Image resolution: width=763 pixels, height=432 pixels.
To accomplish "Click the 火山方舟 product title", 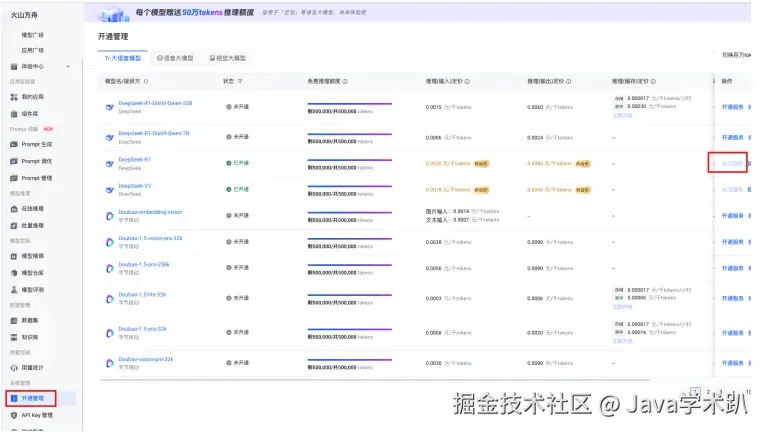I will point(24,15).
